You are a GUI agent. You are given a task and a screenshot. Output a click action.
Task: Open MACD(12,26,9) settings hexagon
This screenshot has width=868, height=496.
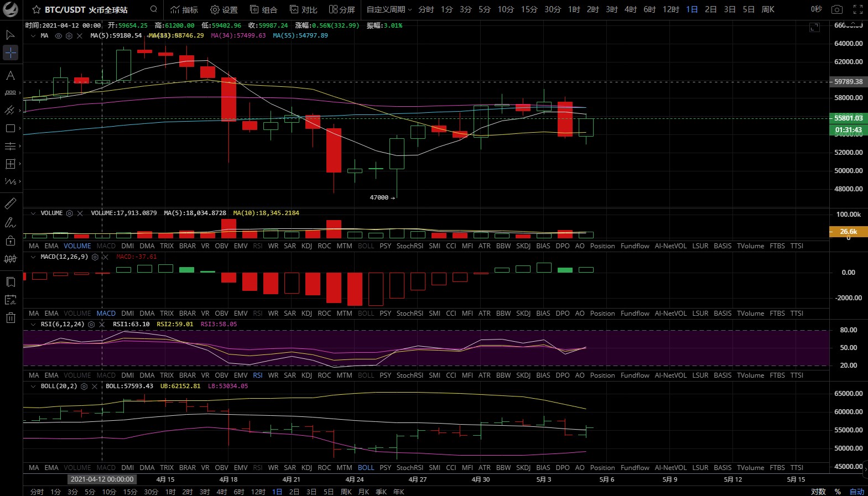click(x=95, y=257)
